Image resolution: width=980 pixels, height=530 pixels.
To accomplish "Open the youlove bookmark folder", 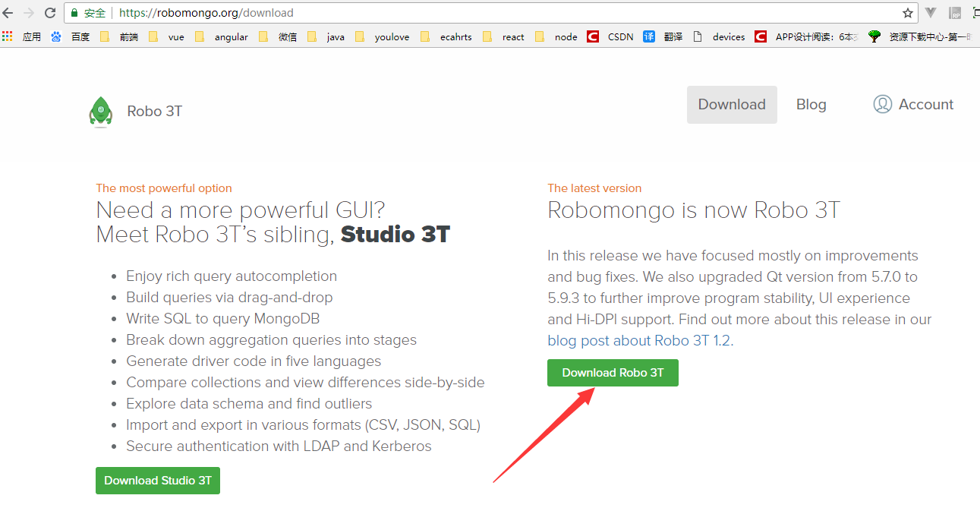I will pyautogui.click(x=383, y=36).
